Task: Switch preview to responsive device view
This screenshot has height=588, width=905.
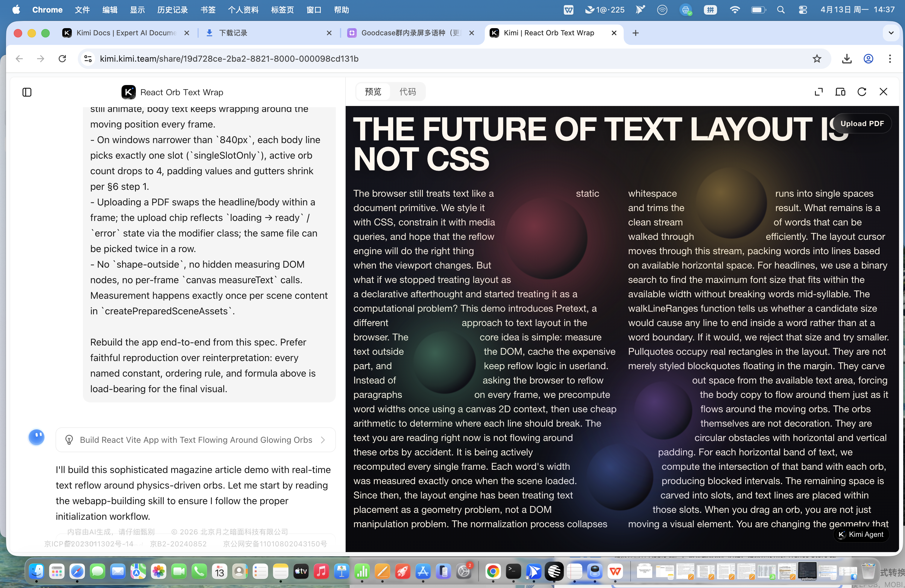Action: point(840,92)
